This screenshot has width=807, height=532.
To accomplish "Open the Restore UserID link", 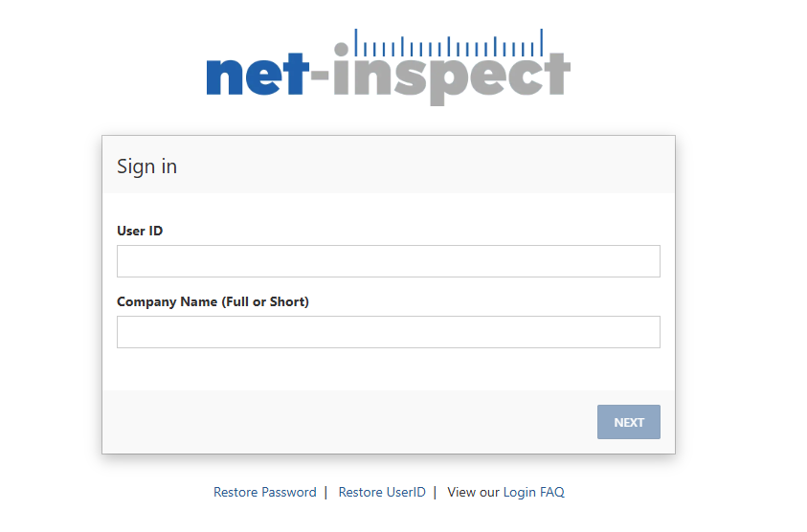I will click(382, 493).
